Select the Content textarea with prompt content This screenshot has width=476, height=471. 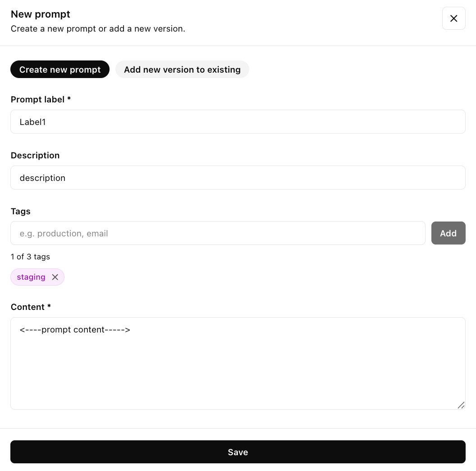(238, 363)
